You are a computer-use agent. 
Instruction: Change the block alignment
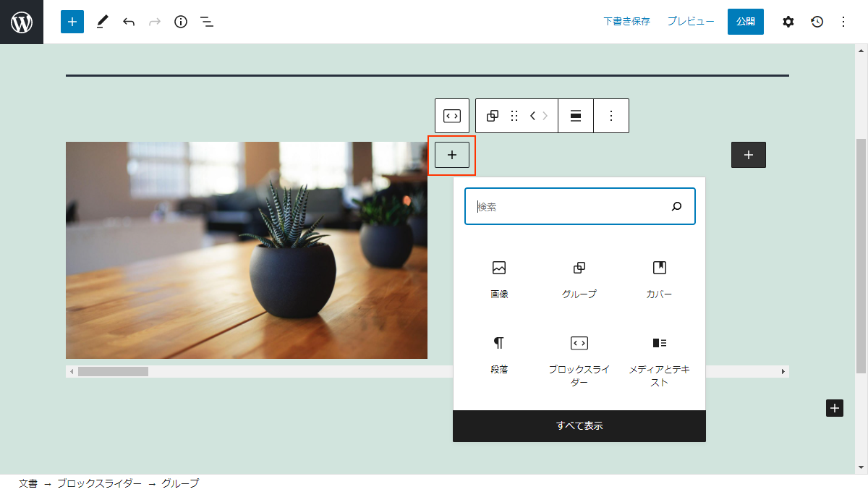[576, 116]
